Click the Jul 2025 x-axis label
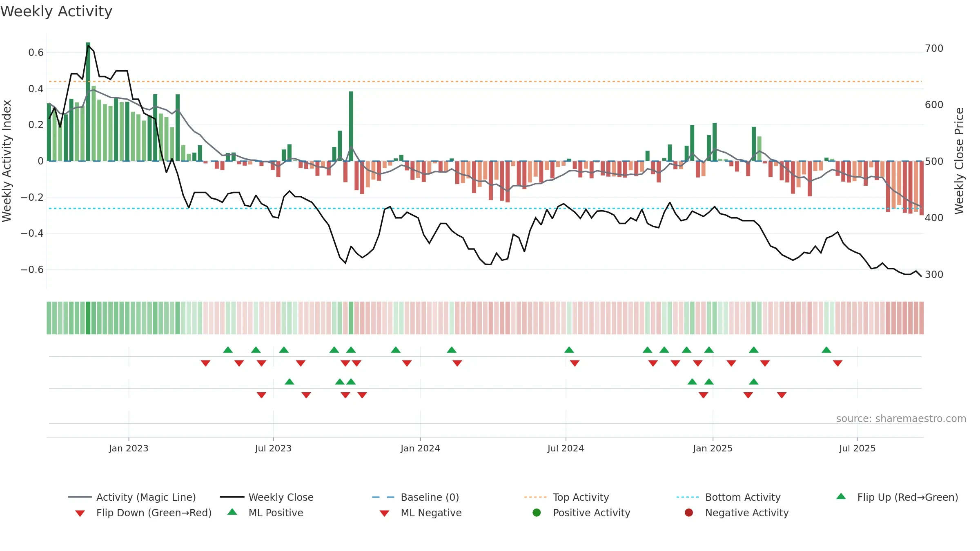The height and width of the screenshot is (551, 980). [x=857, y=448]
